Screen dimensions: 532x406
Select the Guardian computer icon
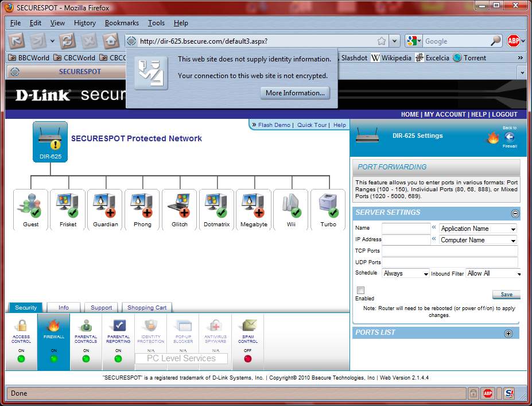pyautogui.click(x=105, y=210)
